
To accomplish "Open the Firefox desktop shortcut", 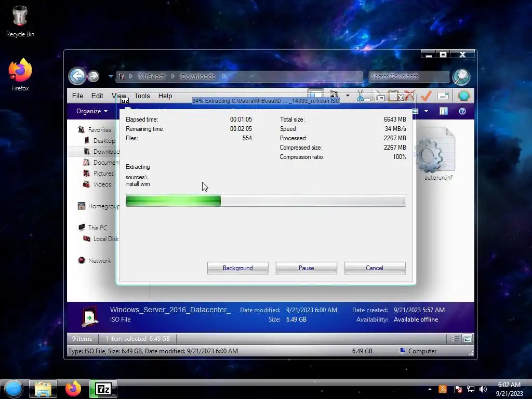I will [20, 75].
